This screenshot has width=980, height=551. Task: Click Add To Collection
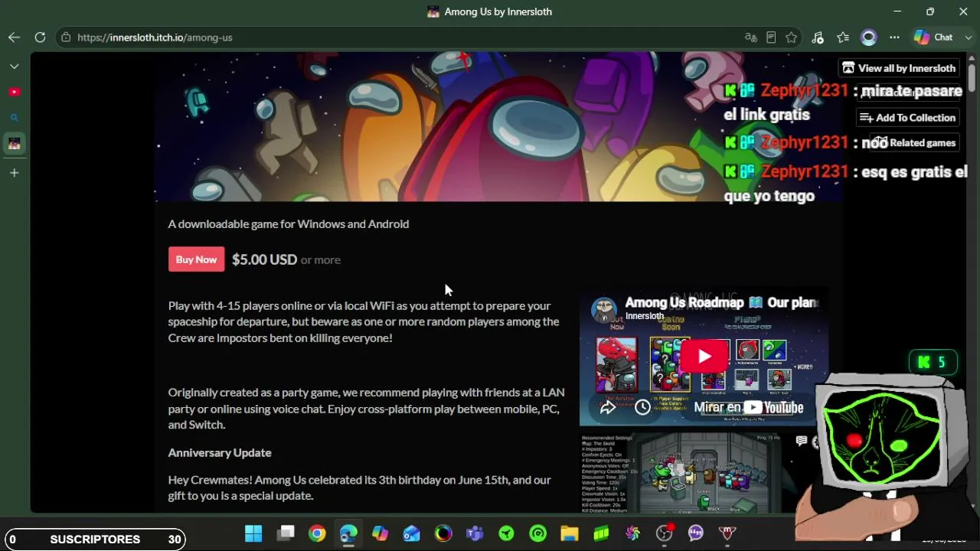point(908,118)
